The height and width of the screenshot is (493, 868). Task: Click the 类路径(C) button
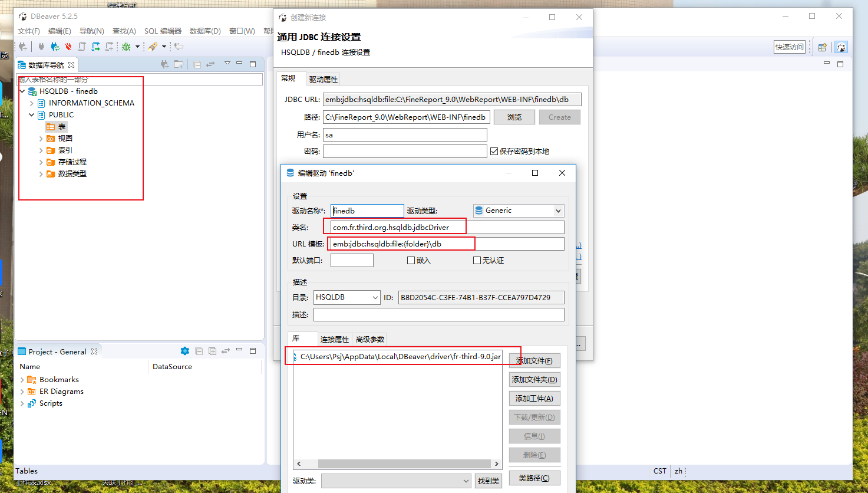click(x=534, y=478)
